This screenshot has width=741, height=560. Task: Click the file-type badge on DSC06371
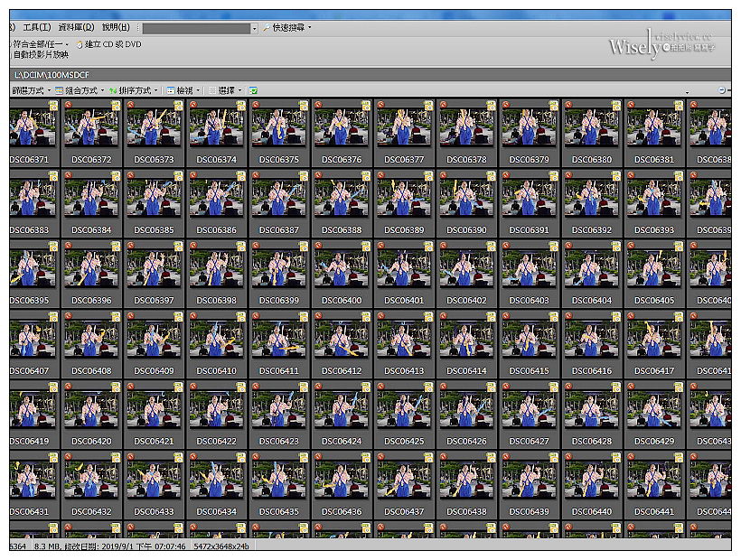[x=53, y=106]
